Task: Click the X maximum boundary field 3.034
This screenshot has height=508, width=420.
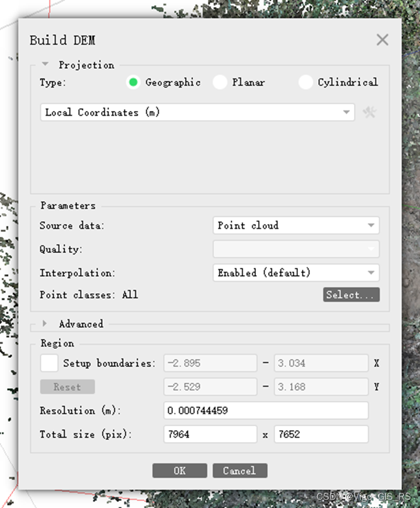Action: 321,363
